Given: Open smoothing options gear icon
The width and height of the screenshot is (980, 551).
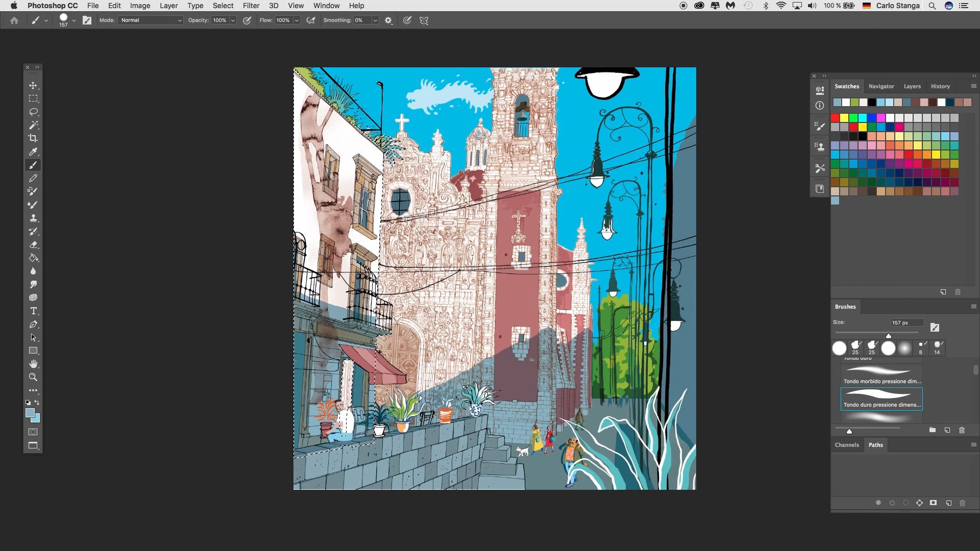Looking at the screenshot, I should tap(388, 20).
